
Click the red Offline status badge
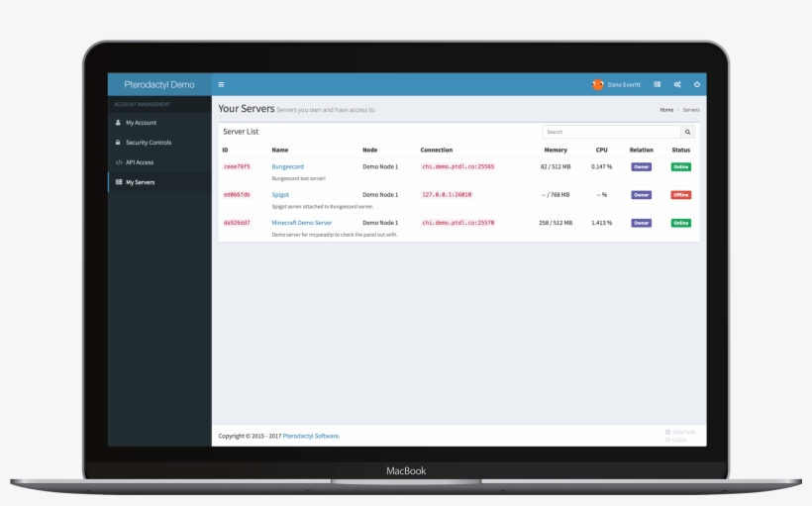[680, 195]
